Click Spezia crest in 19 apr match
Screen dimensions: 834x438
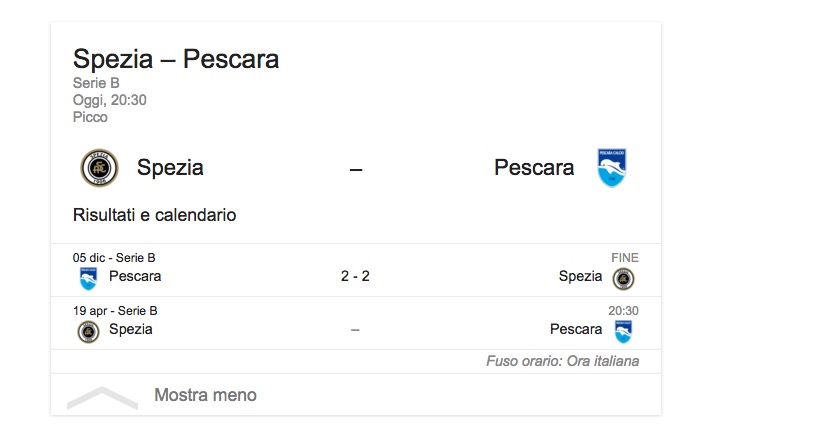(x=88, y=331)
